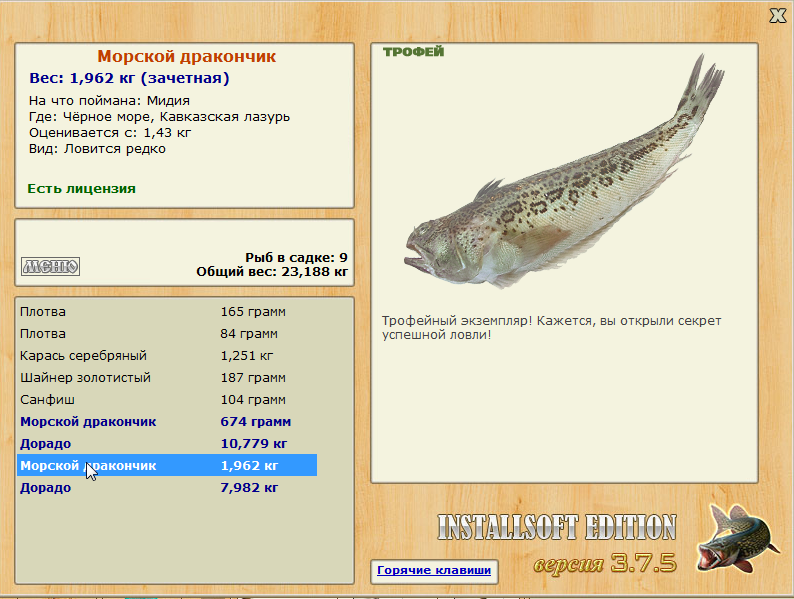Click the Трофейный экземпляр description text

tap(551, 328)
